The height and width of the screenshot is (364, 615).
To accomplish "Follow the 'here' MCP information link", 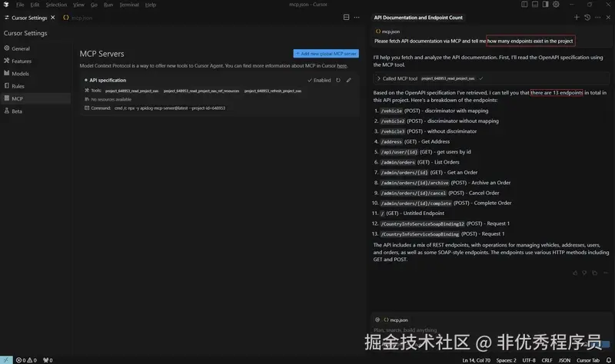I will [342, 66].
